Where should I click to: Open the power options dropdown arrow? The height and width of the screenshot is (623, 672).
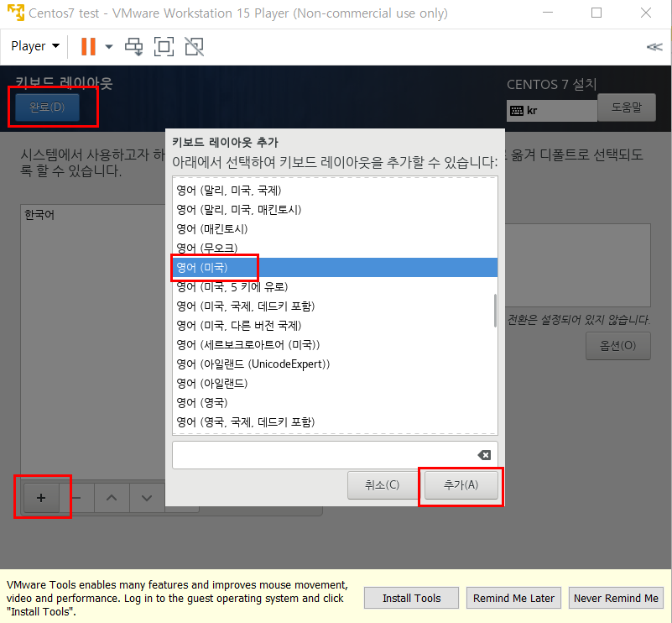pos(109,46)
